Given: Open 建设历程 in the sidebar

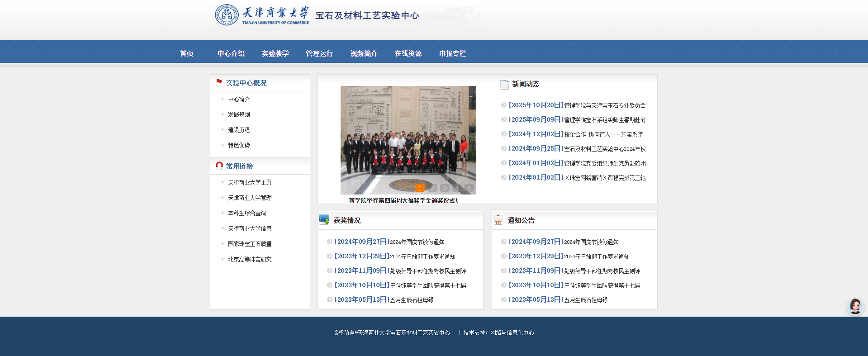Looking at the screenshot, I should tap(239, 130).
